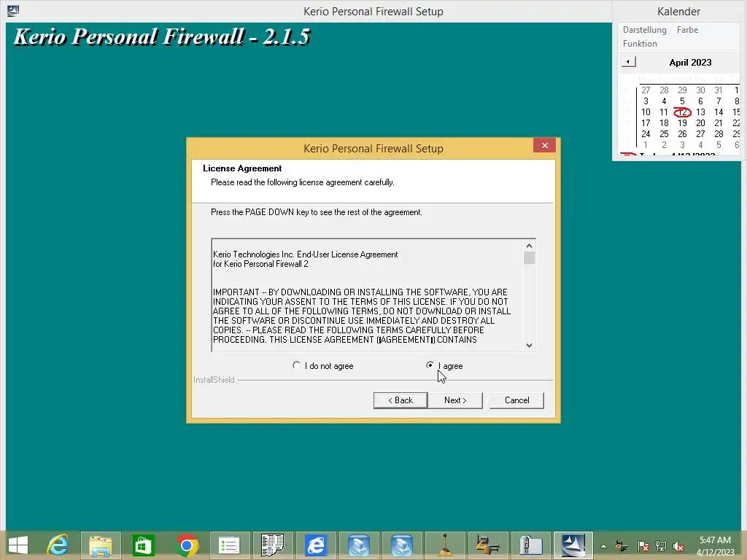Select grayed March 30 in the calendar
Image resolution: width=747 pixels, height=560 pixels.
coord(700,90)
